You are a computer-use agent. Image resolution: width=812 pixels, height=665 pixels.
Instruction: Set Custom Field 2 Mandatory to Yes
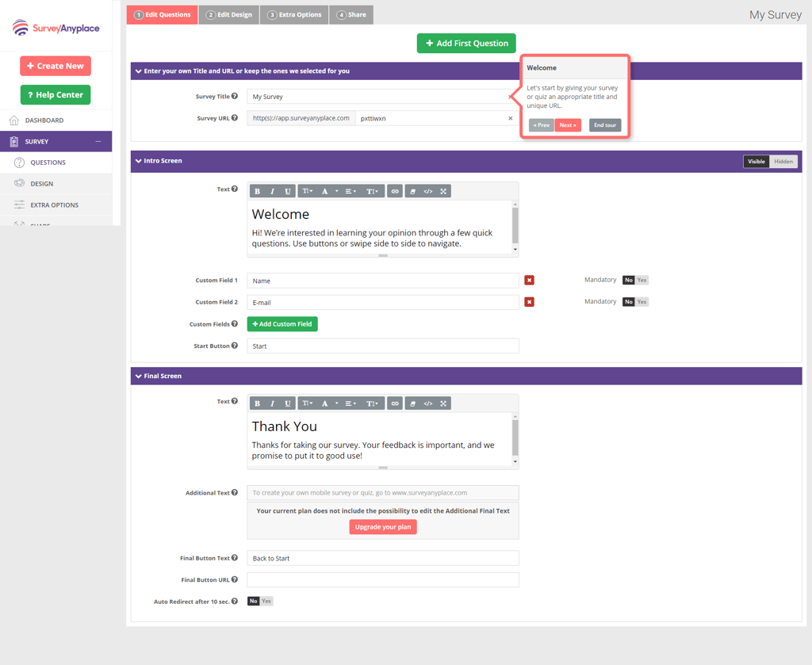click(642, 302)
